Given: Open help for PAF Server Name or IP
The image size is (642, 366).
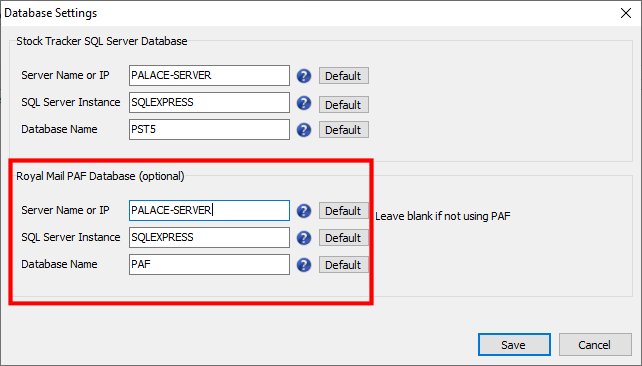Looking at the screenshot, I should (x=304, y=211).
